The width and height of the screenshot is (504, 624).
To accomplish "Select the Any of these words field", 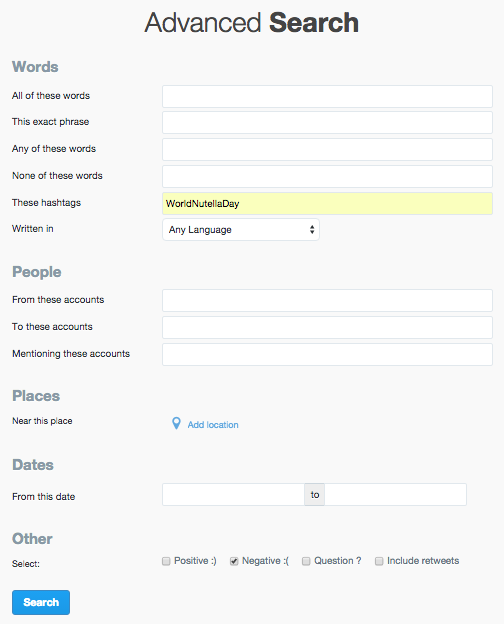I will [327, 150].
